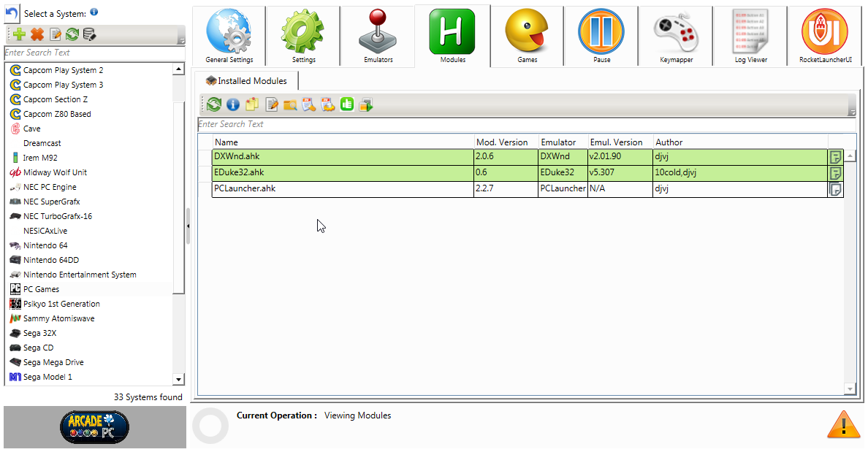868x452 pixels.
Task: Click the orange warning triangle icon
Action: pos(842,424)
